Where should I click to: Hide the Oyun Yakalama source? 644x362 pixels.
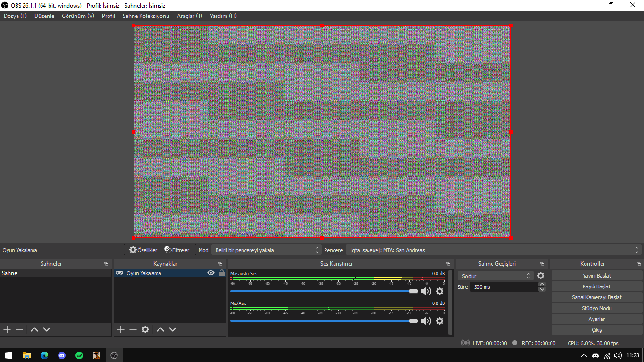click(x=211, y=273)
